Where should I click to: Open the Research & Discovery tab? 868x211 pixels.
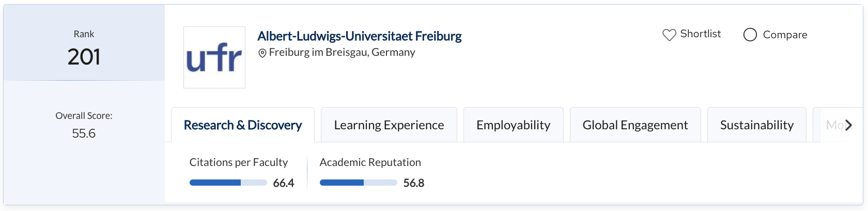[243, 125]
